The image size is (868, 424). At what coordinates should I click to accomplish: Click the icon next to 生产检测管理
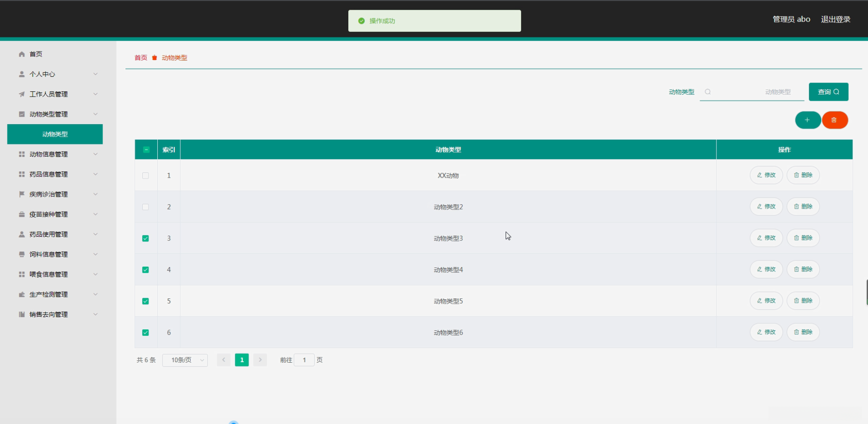pos(22,294)
